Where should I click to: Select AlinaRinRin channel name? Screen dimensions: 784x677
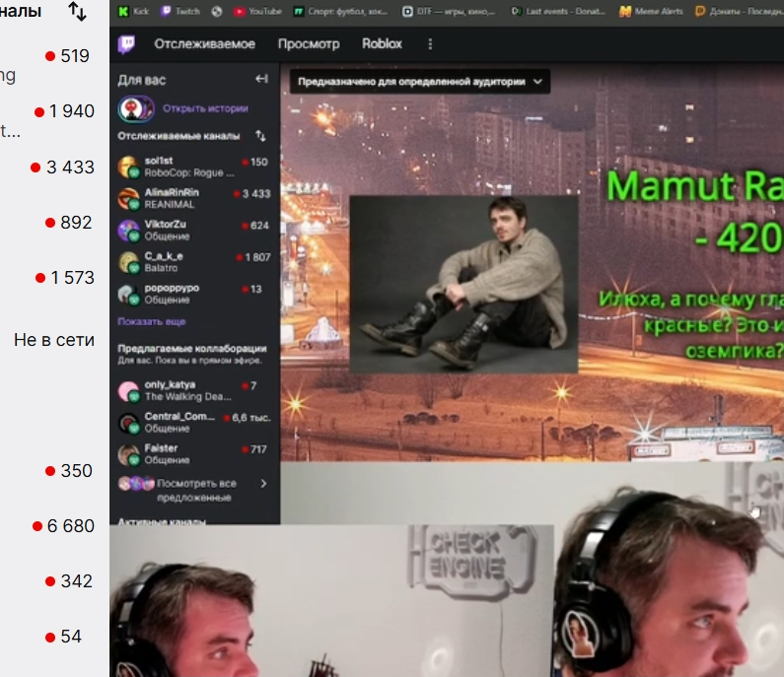172,192
